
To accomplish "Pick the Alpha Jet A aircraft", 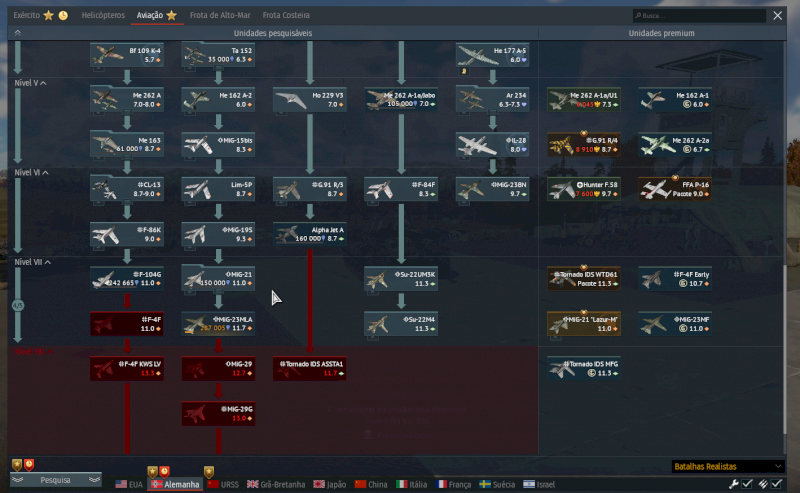I will (309, 234).
